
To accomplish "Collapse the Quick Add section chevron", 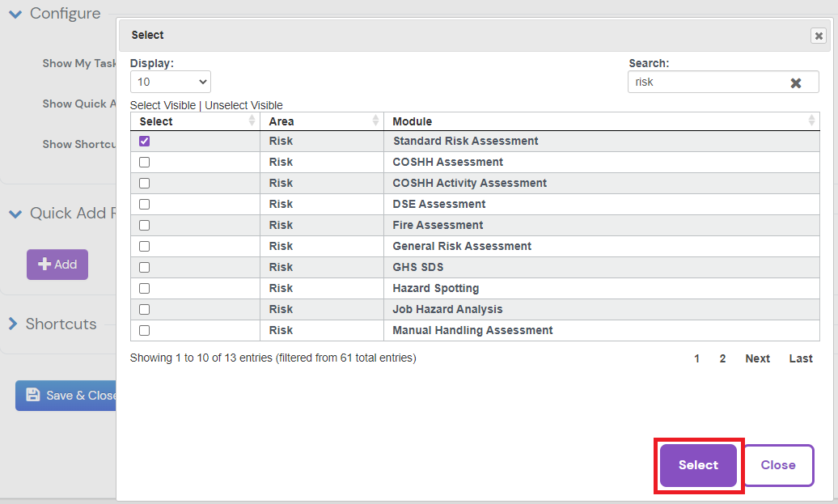I will click(x=15, y=214).
